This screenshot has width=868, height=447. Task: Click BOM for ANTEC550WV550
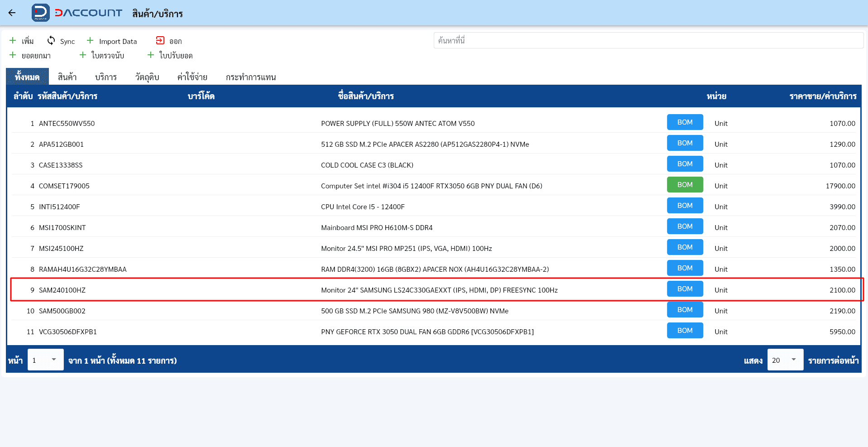pos(685,122)
